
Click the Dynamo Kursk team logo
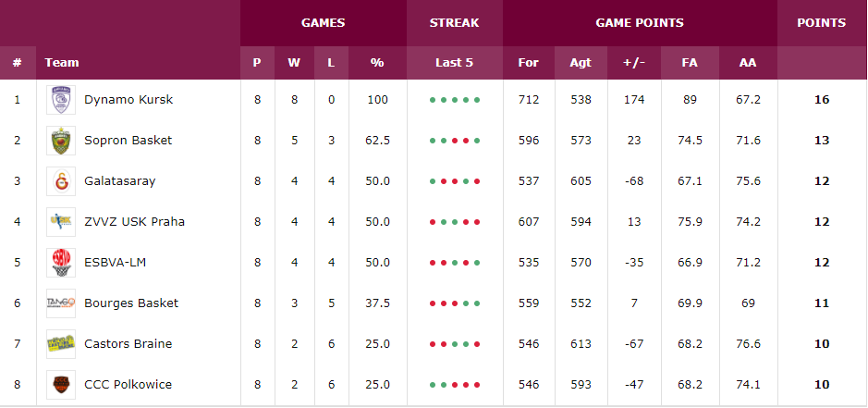coord(61,100)
